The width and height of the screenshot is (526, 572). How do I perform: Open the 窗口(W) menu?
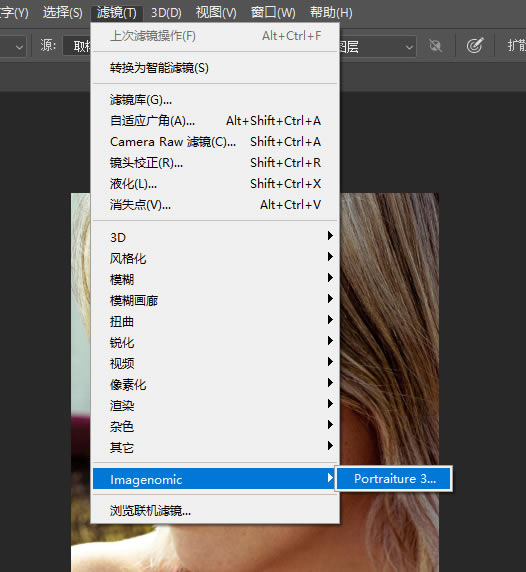pyautogui.click(x=273, y=13)
